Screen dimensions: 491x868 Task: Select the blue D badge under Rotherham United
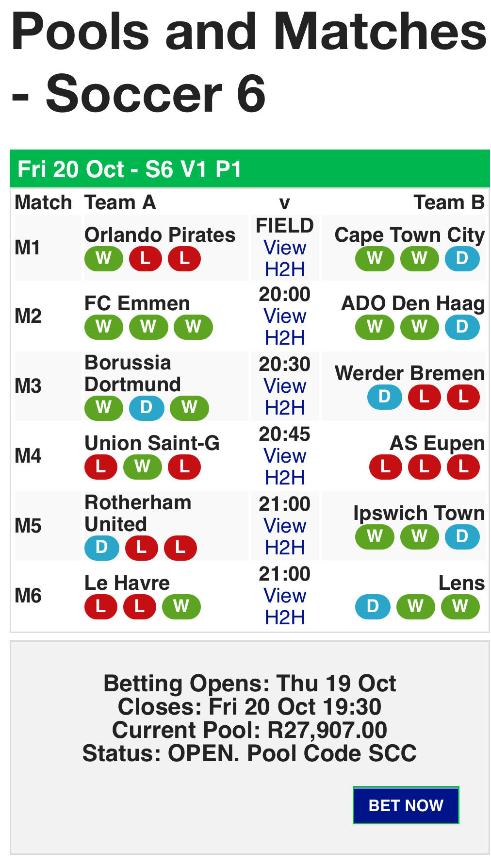click(101, 548)
